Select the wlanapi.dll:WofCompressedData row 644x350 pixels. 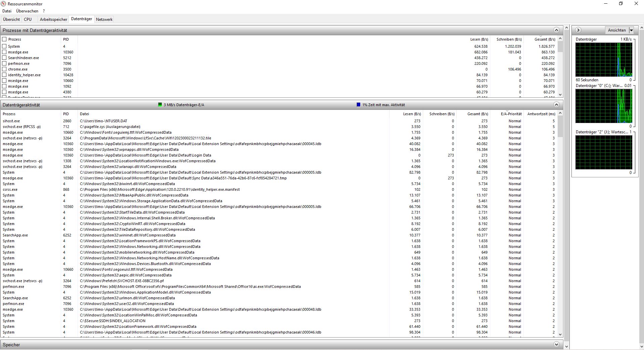pyautogui.click(x=279, y=167)
